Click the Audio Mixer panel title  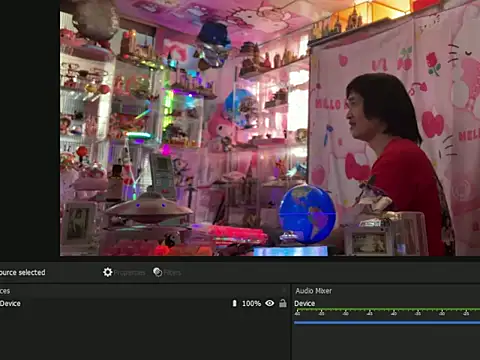[x=313, y=291]
